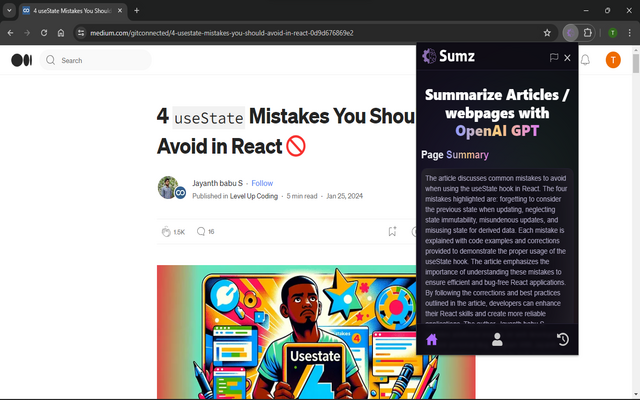The image size is (640, 400).
Task: Click 'Summarize Articles / webpages' heading
Action: (x=497, y=113)
